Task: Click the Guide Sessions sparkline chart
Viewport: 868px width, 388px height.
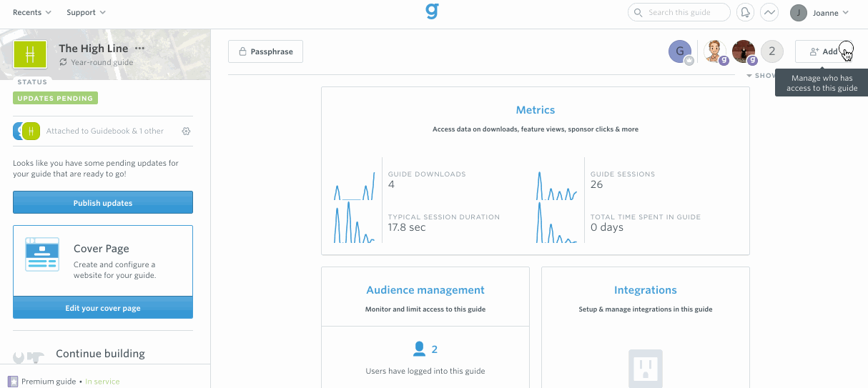Action: pos(556,185)
